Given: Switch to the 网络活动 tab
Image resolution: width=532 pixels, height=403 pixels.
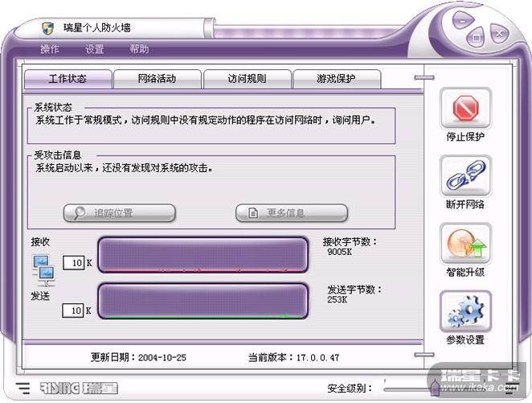Looking at the screenshot, I should point(158,79).
